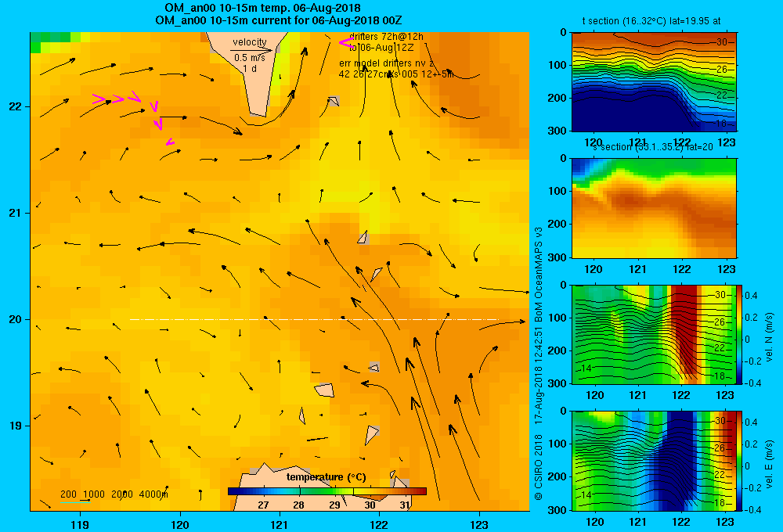Open the salinity section panel
The image size is (783, 532).
654,208
